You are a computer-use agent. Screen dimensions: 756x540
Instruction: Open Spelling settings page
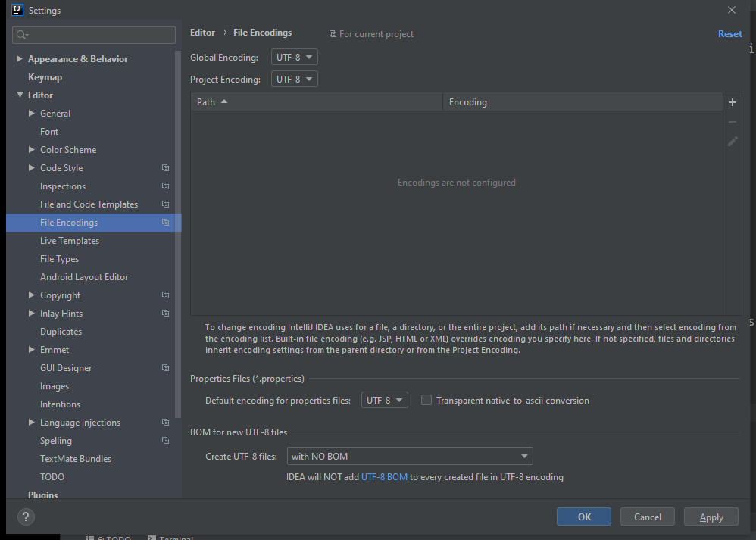pyautogui.click(x=56, y=441)
